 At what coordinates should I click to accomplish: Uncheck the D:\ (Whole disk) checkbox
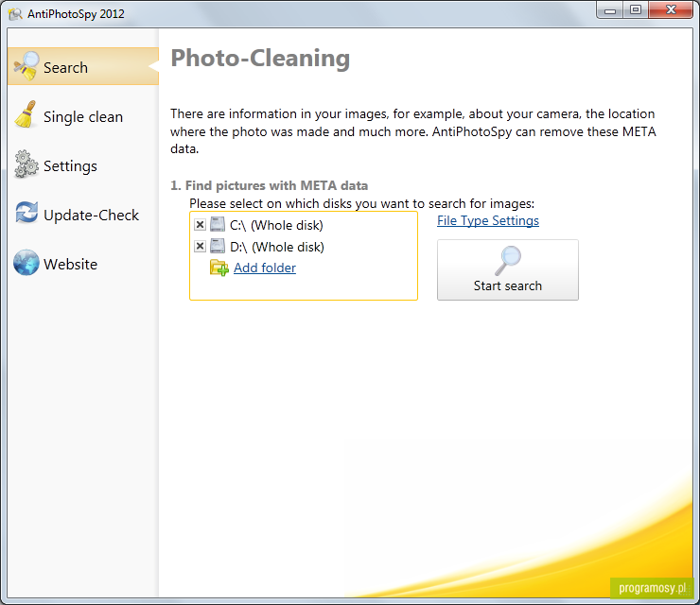[200, 246]
